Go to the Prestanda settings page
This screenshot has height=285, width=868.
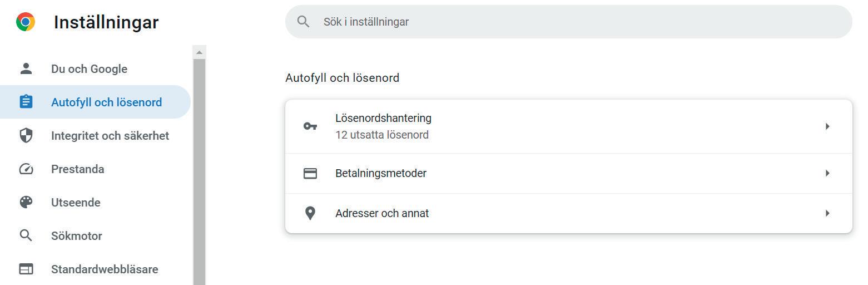point(78,169)
